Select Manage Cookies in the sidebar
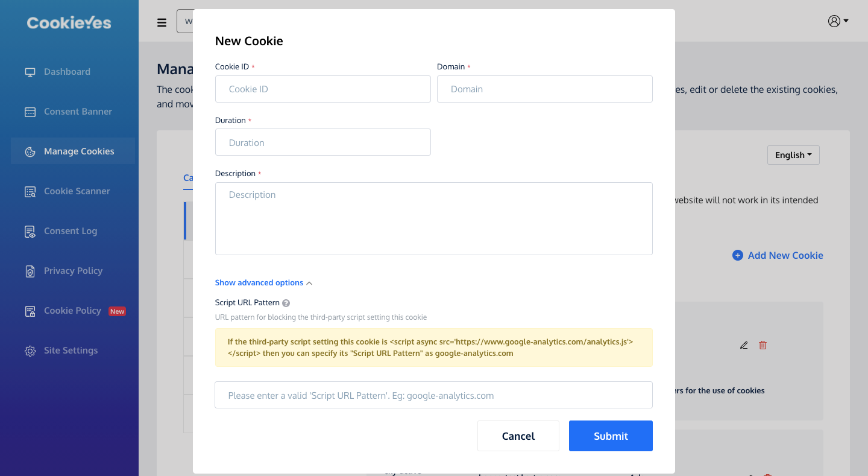 [x=73, y=151]
